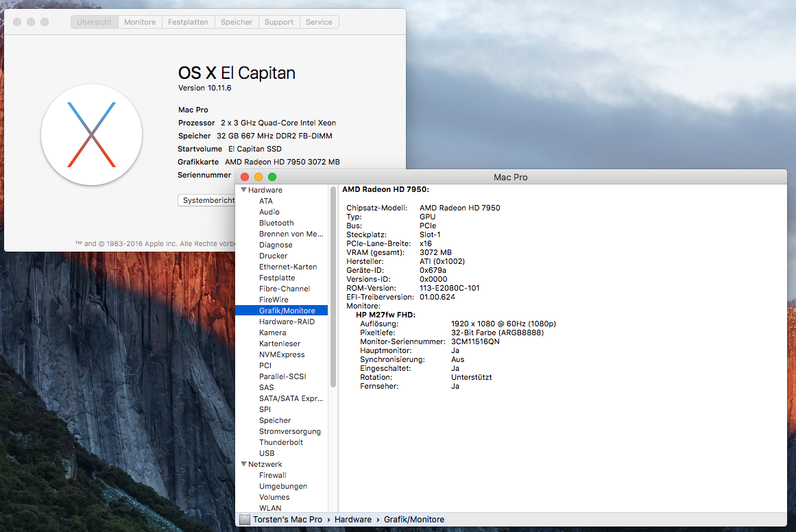Screen dimensions: 796x532
Task: Open the Fibre-Channel entry
Action: [x=285, y=289]
